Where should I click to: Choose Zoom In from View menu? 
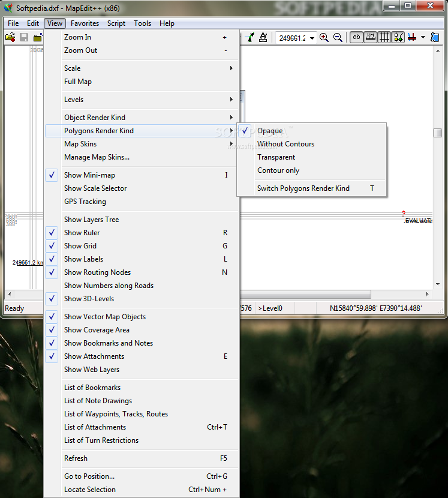pos(142,37)
